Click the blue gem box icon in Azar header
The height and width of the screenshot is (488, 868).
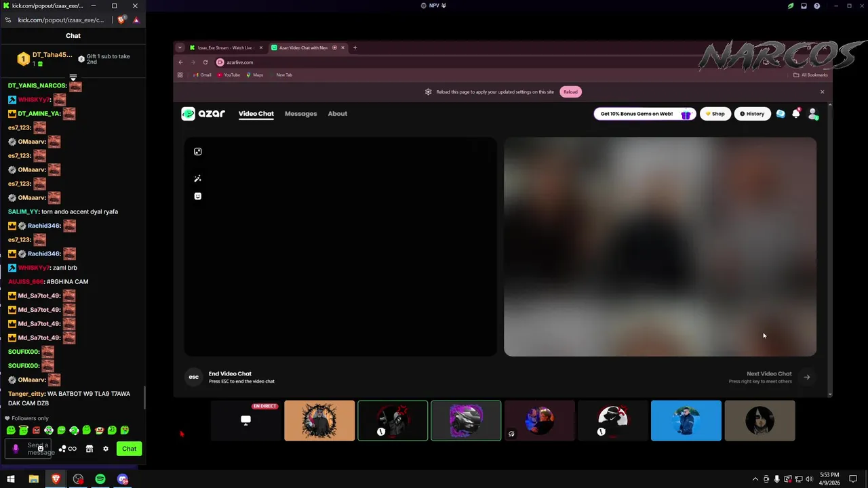pos(781,114)
